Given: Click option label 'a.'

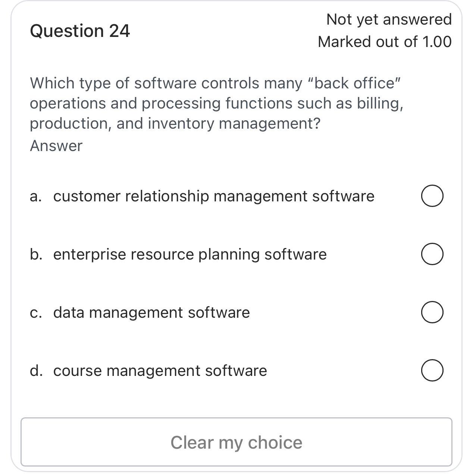Looking at the screenshot, I should coord(35,196).
